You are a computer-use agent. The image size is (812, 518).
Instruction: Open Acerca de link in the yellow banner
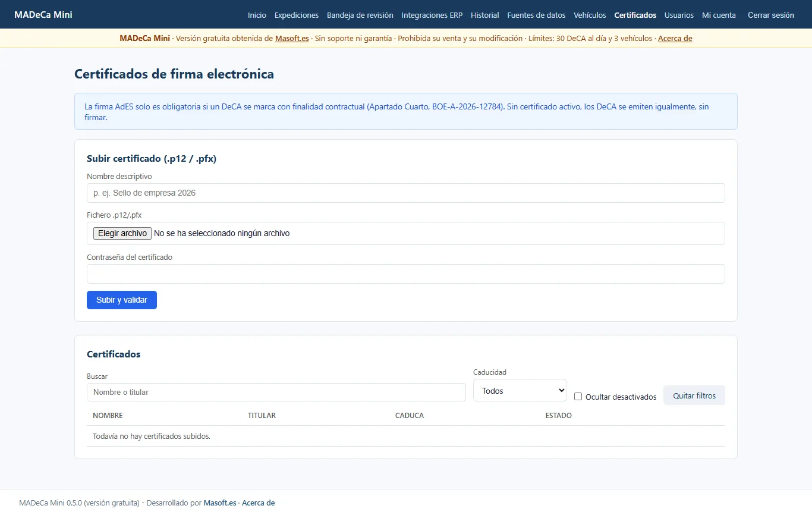coord(675,38)
